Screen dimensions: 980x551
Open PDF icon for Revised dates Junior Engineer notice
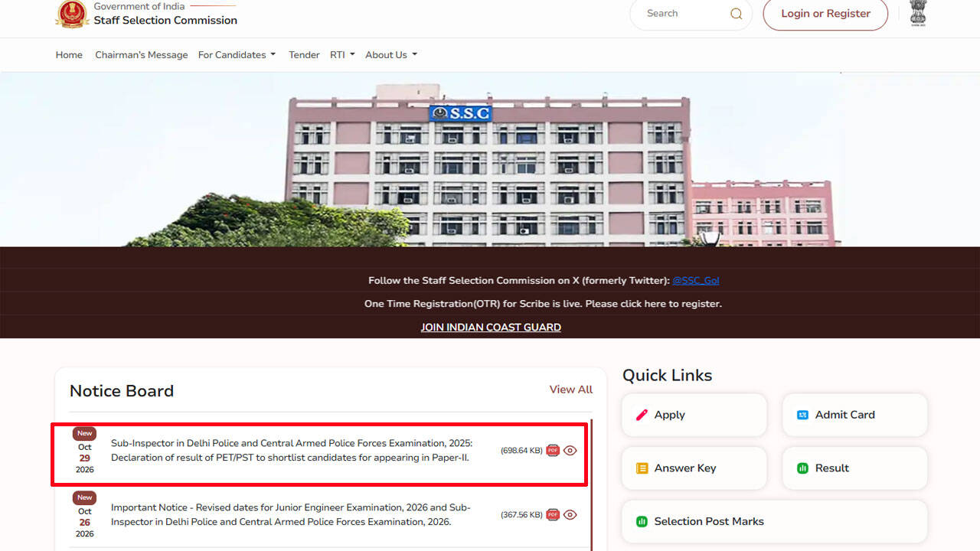click(x=553, y=515)
